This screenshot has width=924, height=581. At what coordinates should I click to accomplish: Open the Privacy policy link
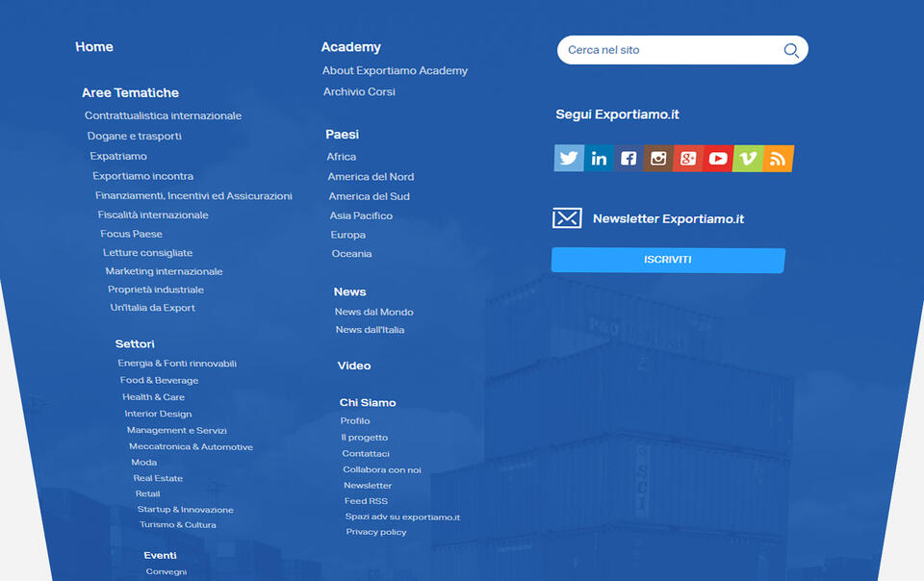(x=376, y=532)
